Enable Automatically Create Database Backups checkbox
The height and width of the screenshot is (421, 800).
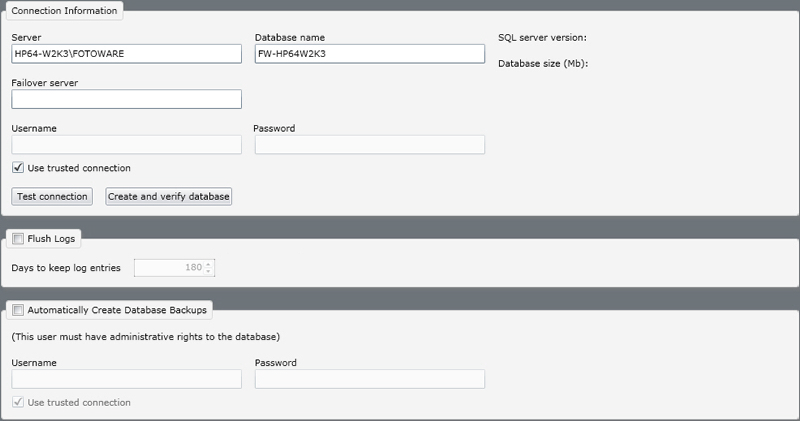tap(18, 310)
